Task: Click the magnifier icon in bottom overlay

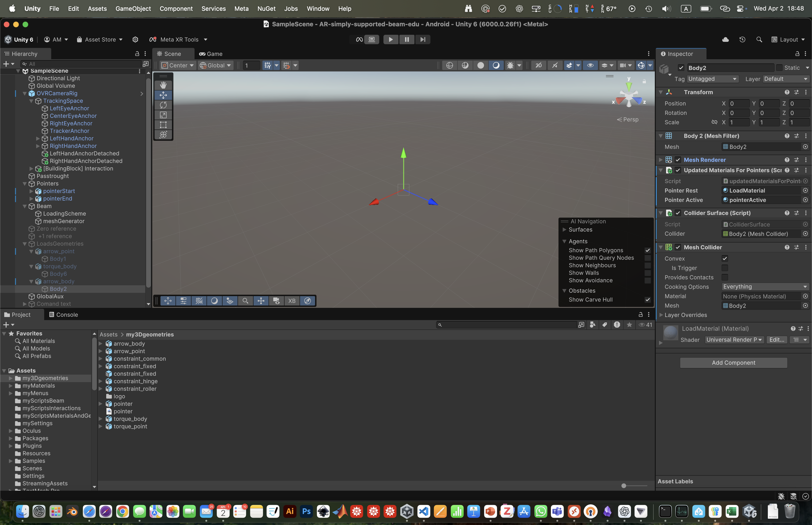Action: point(245,301)
